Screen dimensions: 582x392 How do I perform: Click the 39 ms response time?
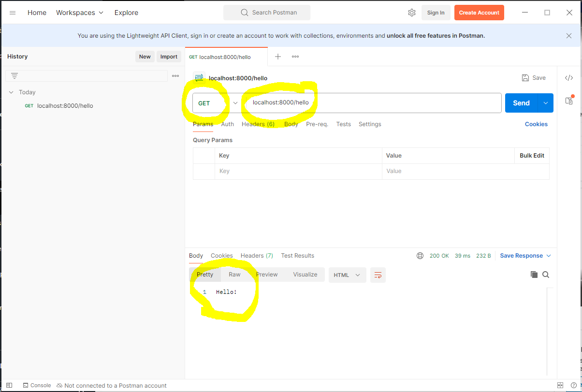[x=463, y=256]
